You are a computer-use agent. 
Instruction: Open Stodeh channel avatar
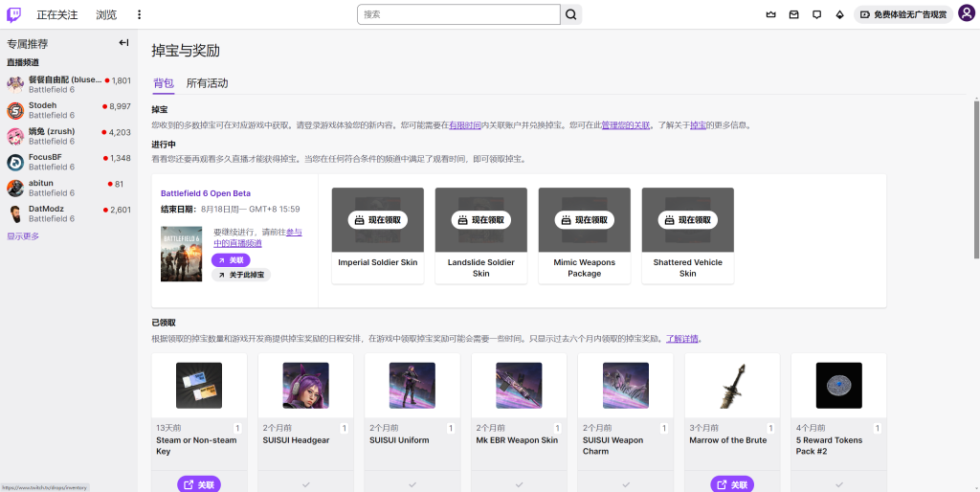[x=15, y=110]
